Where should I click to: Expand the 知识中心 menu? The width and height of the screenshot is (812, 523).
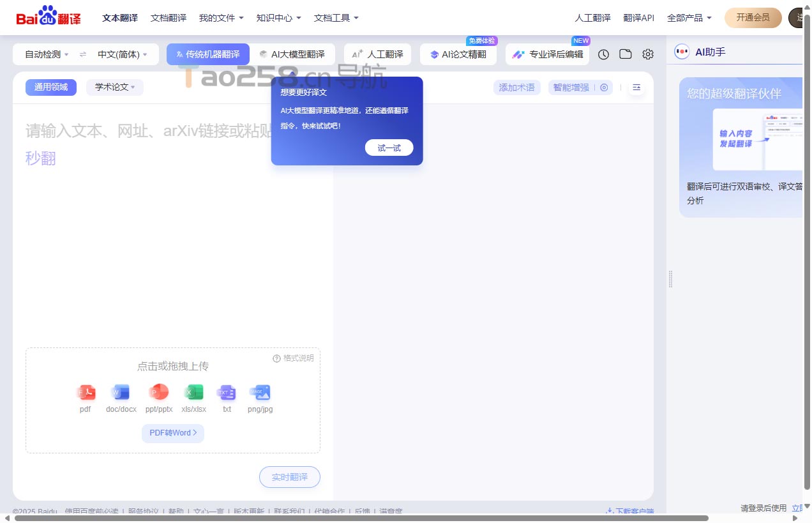click(x=279, y=18)
